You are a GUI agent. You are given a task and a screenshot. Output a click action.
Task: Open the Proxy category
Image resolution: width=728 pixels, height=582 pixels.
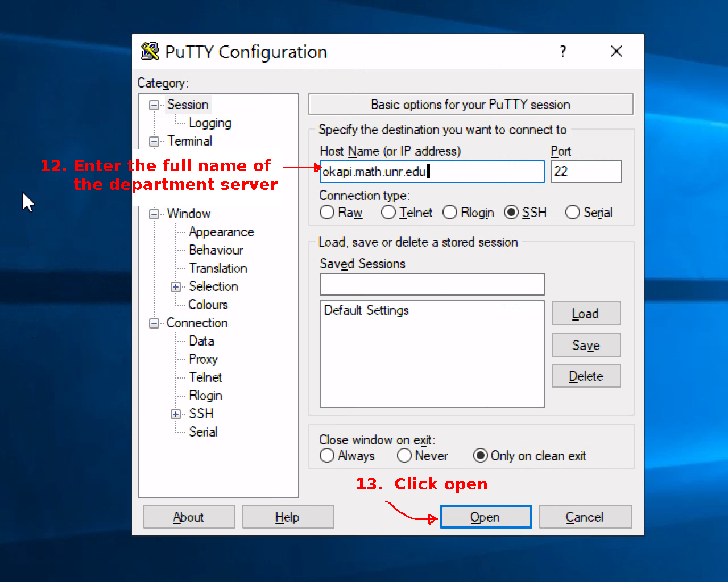click(x=203, y=359)
